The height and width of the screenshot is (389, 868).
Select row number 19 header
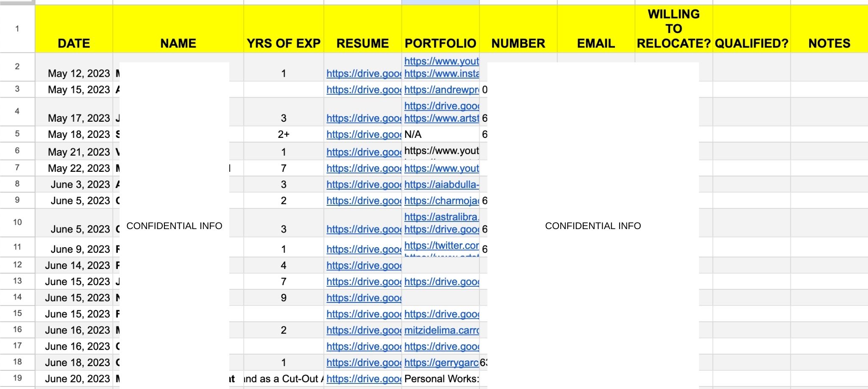click(x=17, y=378)
